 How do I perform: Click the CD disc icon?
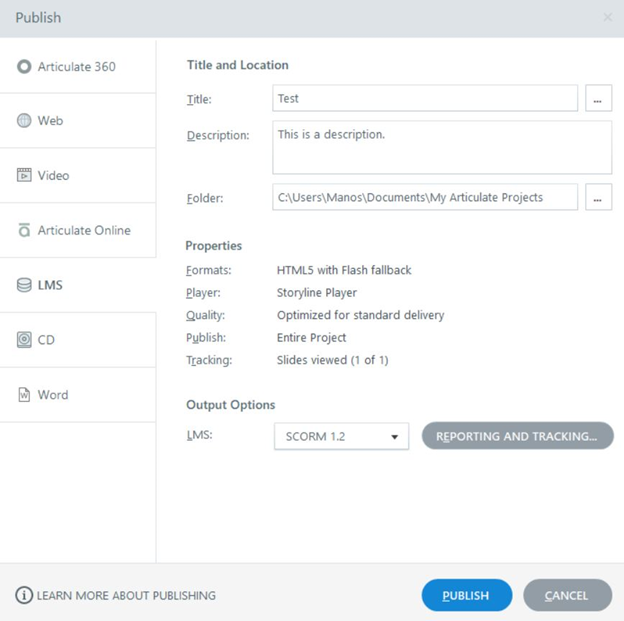24,340
